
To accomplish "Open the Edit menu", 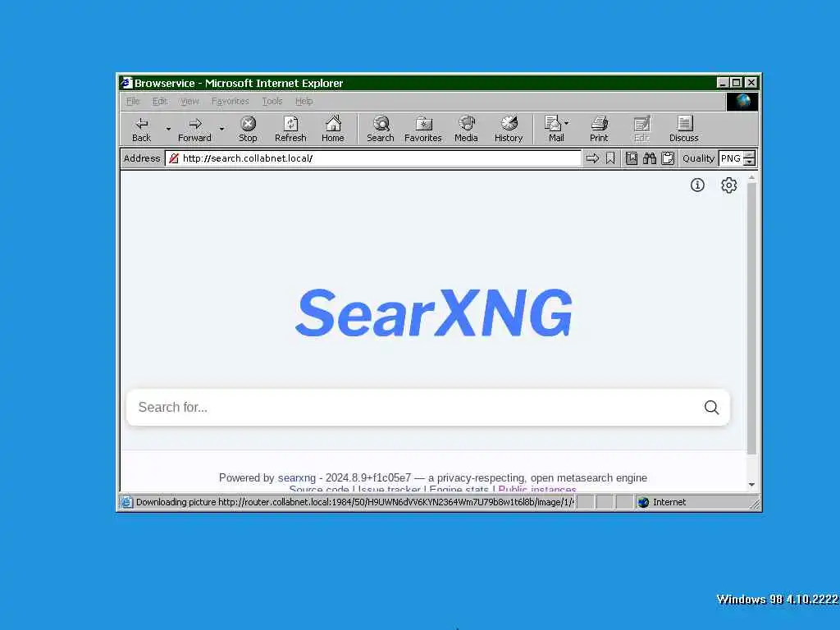I will click(160, 101).
